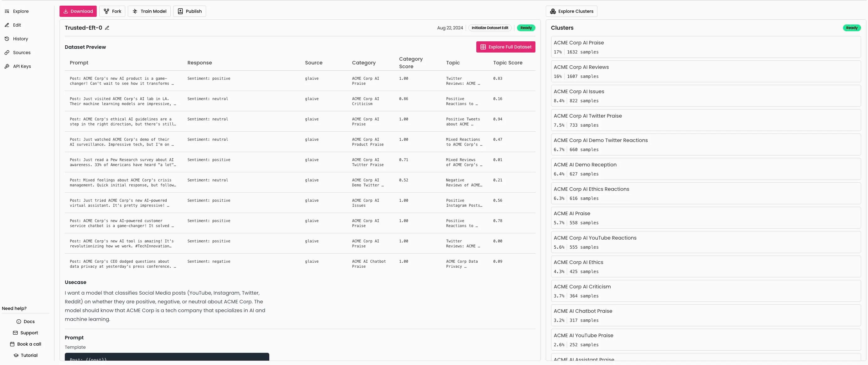The height and width of the screenshot is (365, 868).
Task: Click the Need help? Support link
Action: pyautogui.click(x=29, y=333)
